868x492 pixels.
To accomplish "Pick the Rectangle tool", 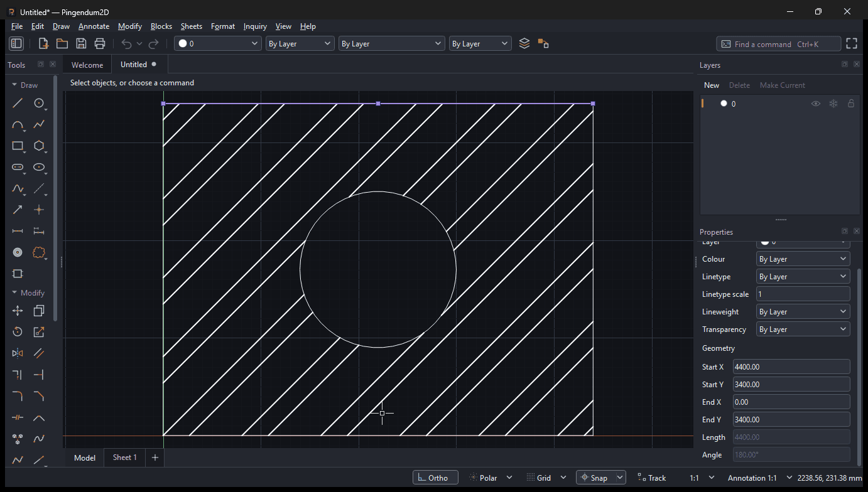I will 18,146.
